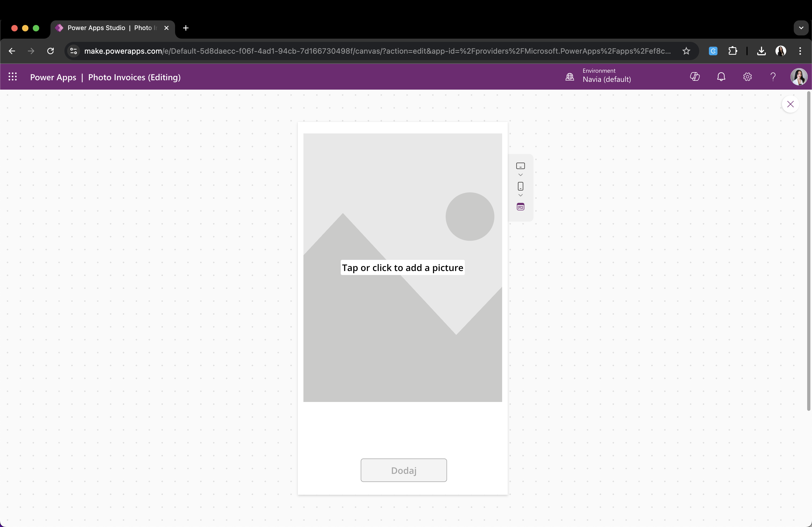Open the Power Apps app launcher grid
This screenshot has height=527, width=812.
point(13,77)
